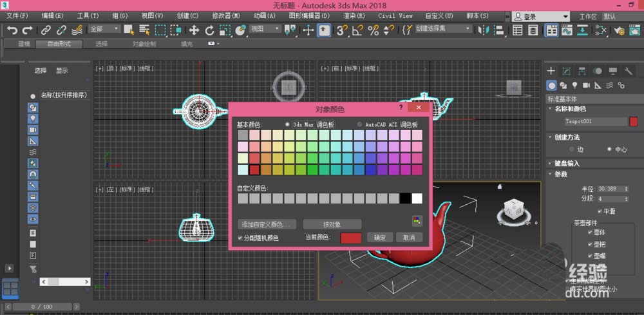
Task: Open the 渲染(R) menu
Action: click(x=354, y=15)
